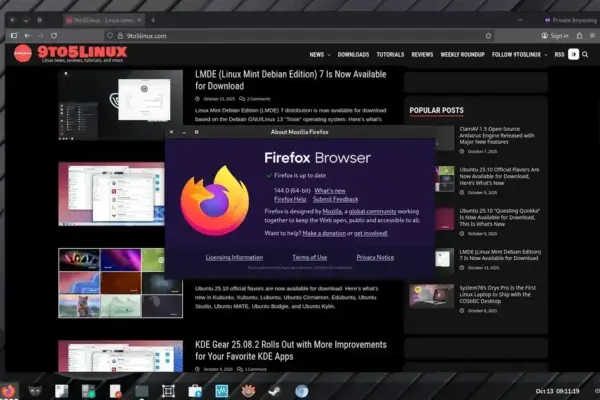Open the Ubuntu flavors collage thumbnail
600x400 pixels.
click(121, 283)
